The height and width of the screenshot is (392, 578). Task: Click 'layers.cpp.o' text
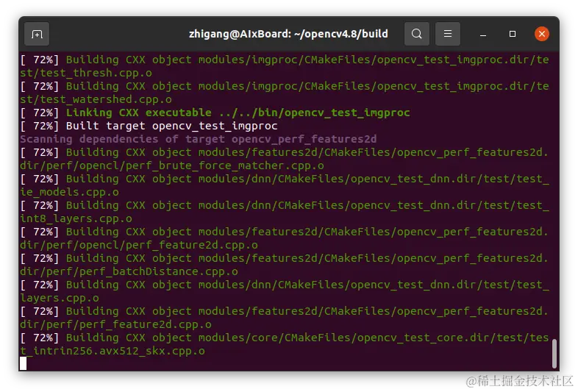click(60, 299)
